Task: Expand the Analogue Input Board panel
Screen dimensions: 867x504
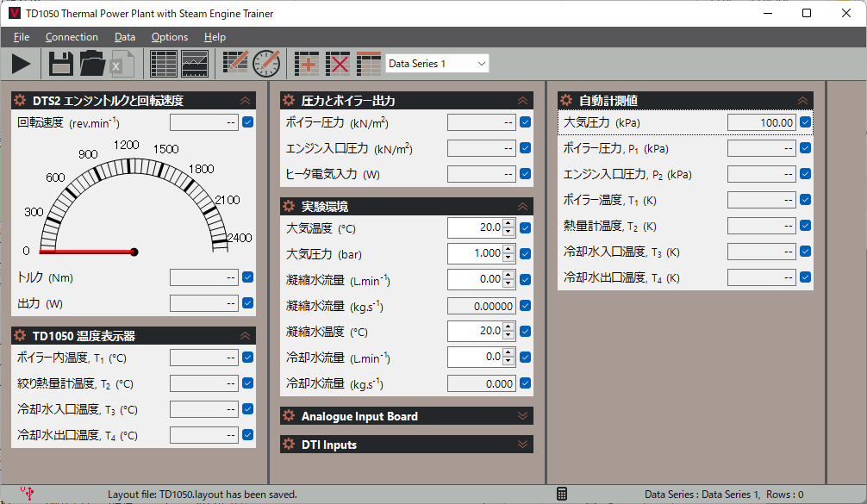Action: (x=522, y=415)
